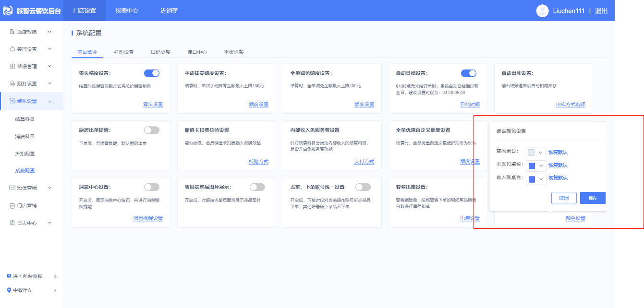Switch to the 接口中心 tab

tap(197, 52)
